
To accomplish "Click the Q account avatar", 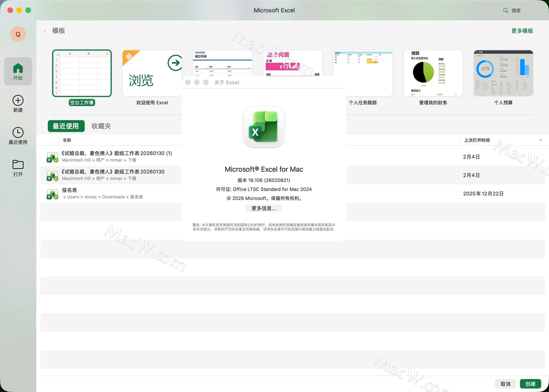I will point(18,34).
